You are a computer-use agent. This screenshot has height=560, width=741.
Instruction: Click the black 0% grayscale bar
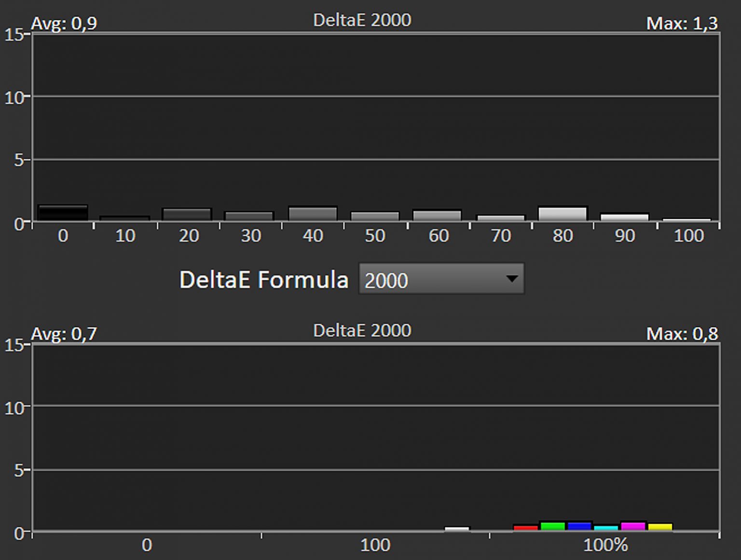[63, 213]
